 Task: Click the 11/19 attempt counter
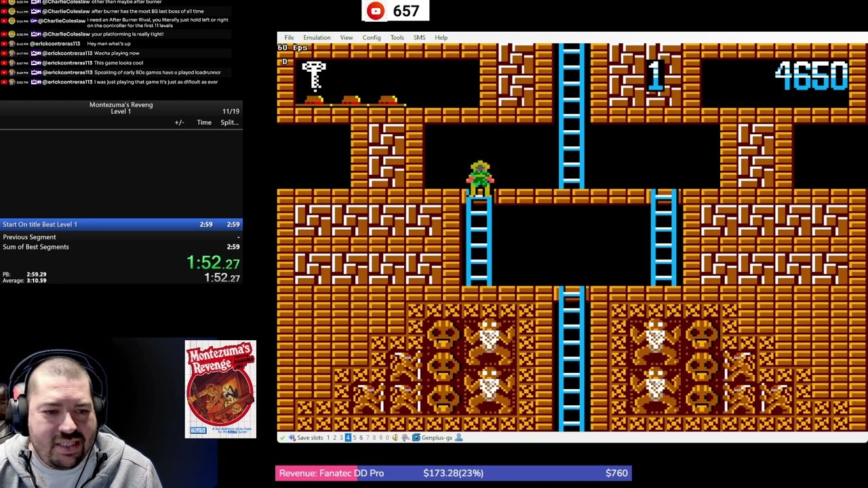[x=231, y=111]
